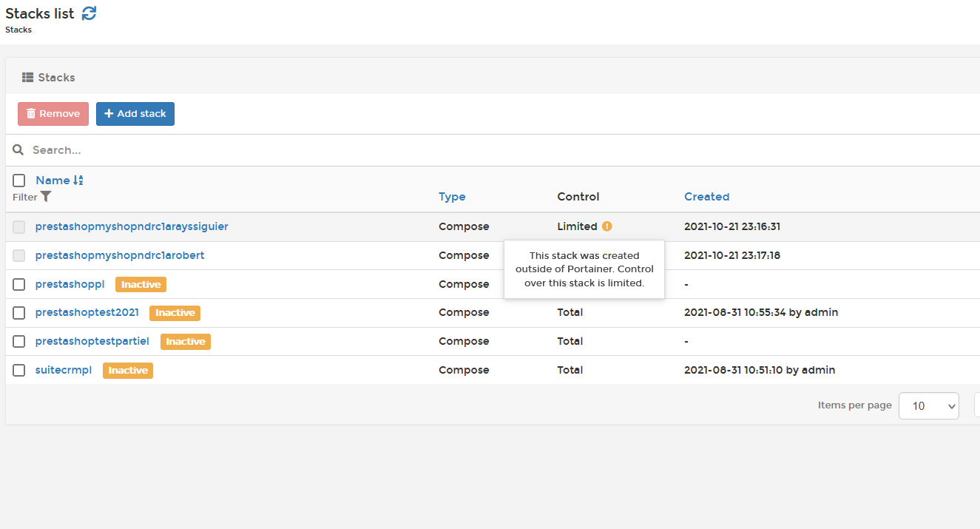Tick the prestashoptest2021 checkbox
Image resolution: width=980 pixels, height=529 pixels.
coord(19,313)
